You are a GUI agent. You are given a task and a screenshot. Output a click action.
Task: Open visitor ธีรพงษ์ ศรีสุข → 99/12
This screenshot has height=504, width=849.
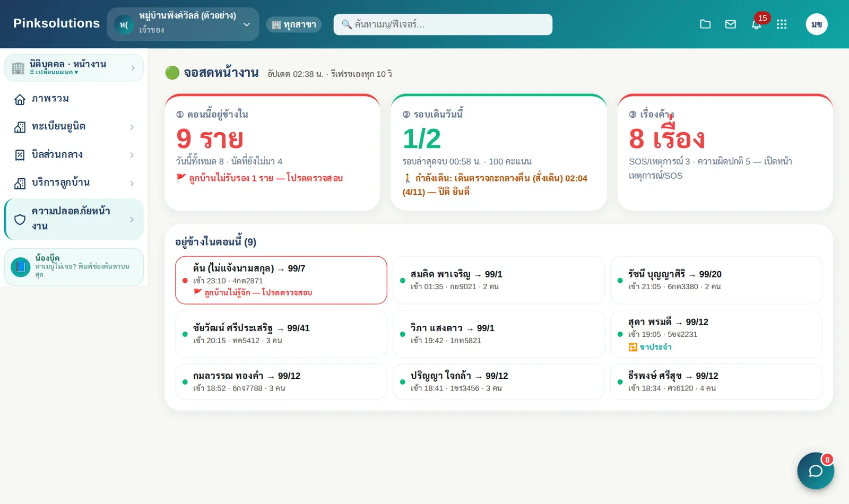point(716,381)
